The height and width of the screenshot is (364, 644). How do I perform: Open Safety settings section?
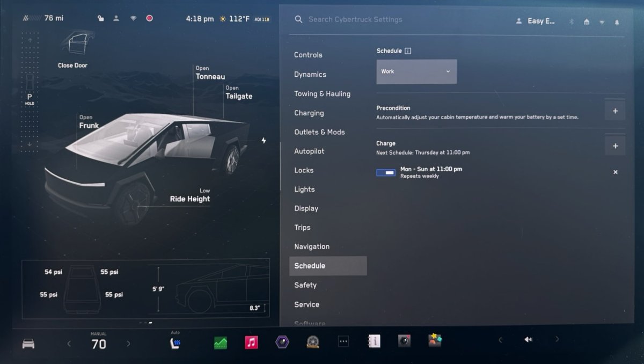click(305, 285)
